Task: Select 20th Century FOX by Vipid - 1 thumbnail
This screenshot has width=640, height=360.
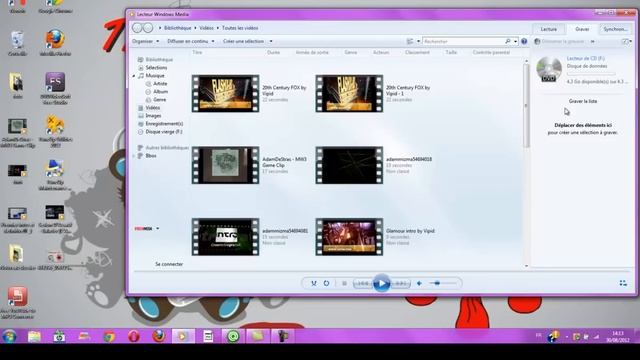Action: click(349, 93)
